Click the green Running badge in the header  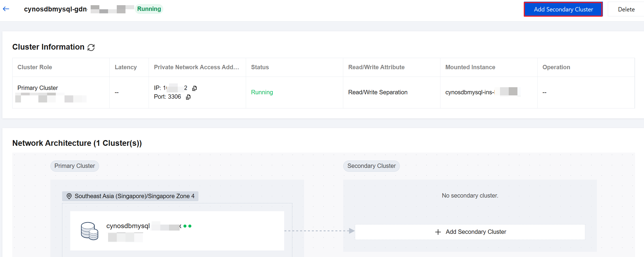pos(149,9)
